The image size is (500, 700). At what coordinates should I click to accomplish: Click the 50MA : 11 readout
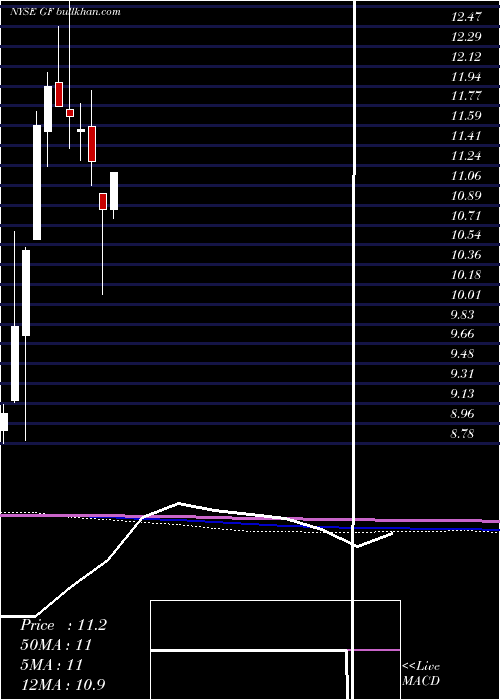[56, 645]
